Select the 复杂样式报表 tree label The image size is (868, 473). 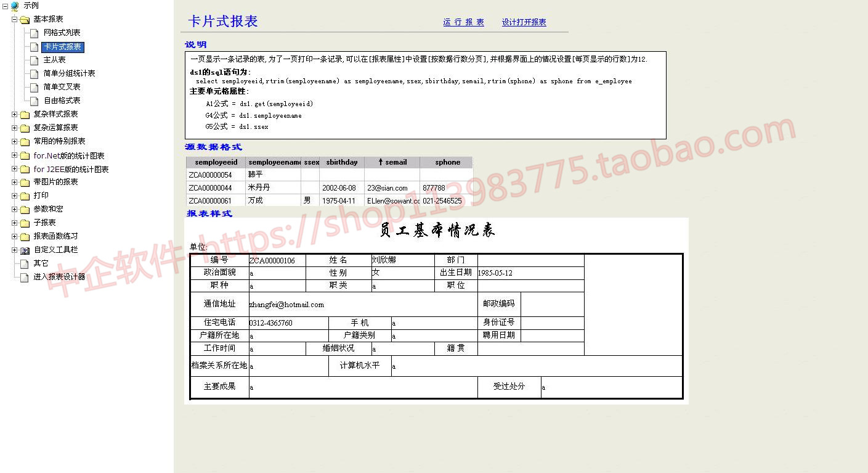(55, 114)
